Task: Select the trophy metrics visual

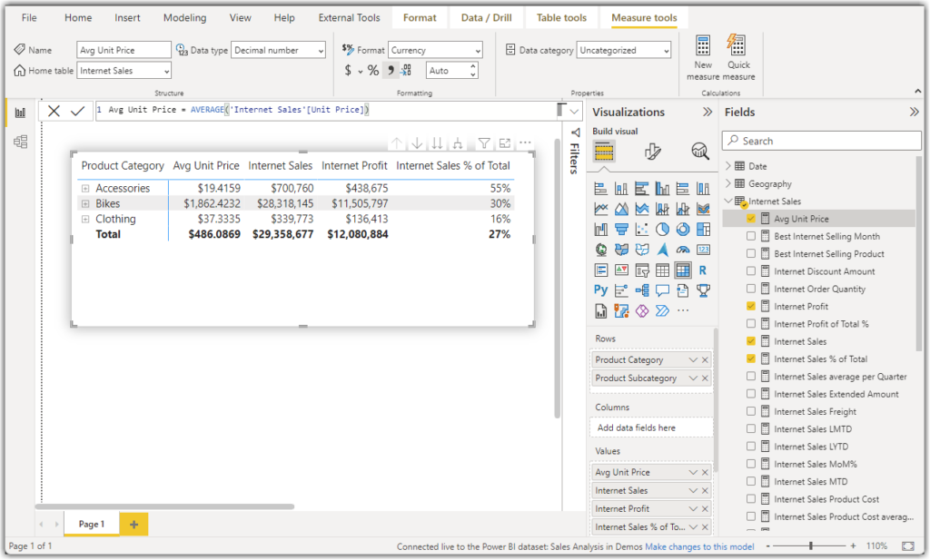Action: 703,290
